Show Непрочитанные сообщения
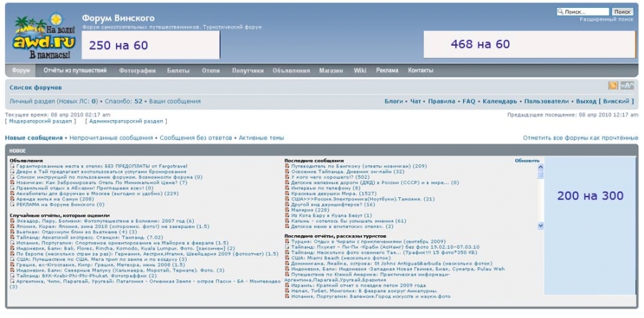This screenshot has width=644, height=318. (111, 138)
